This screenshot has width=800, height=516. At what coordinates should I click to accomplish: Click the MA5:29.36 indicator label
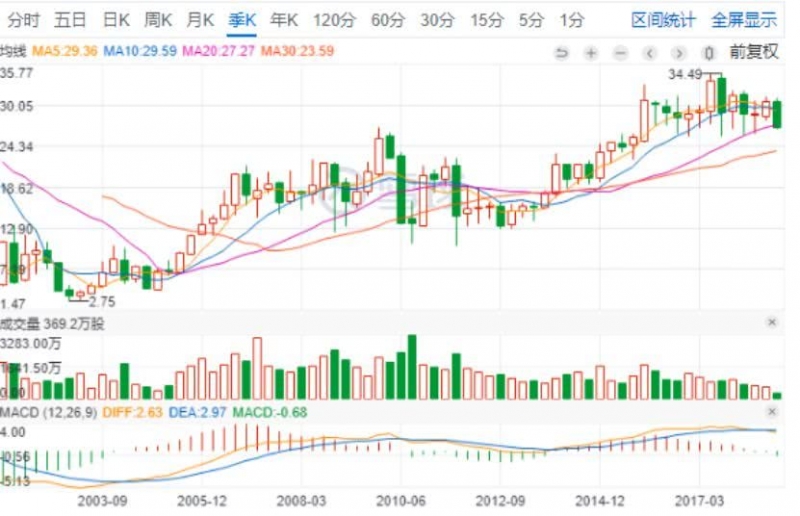coord(64,51)
